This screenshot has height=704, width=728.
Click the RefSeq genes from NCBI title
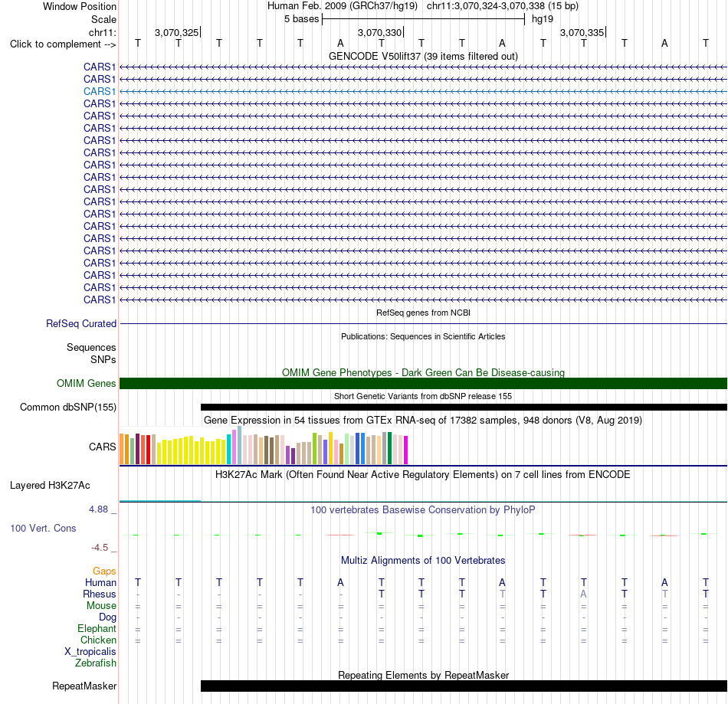coord(423,313)
